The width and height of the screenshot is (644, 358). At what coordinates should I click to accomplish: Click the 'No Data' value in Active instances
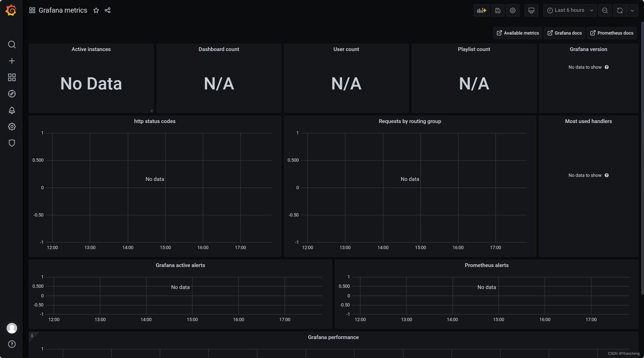[91, 84]
